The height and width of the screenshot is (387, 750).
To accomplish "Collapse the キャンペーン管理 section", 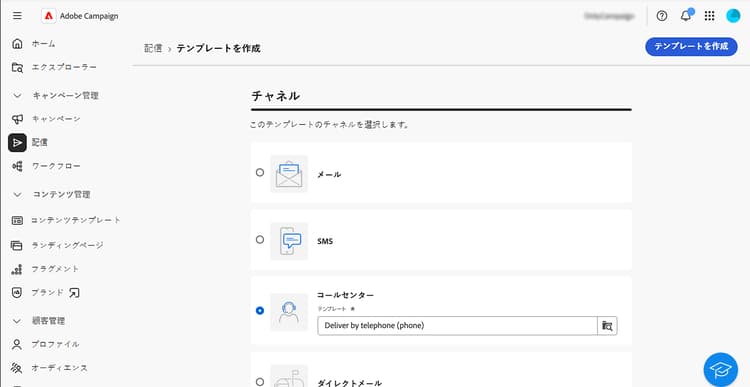I will point(17,96).
